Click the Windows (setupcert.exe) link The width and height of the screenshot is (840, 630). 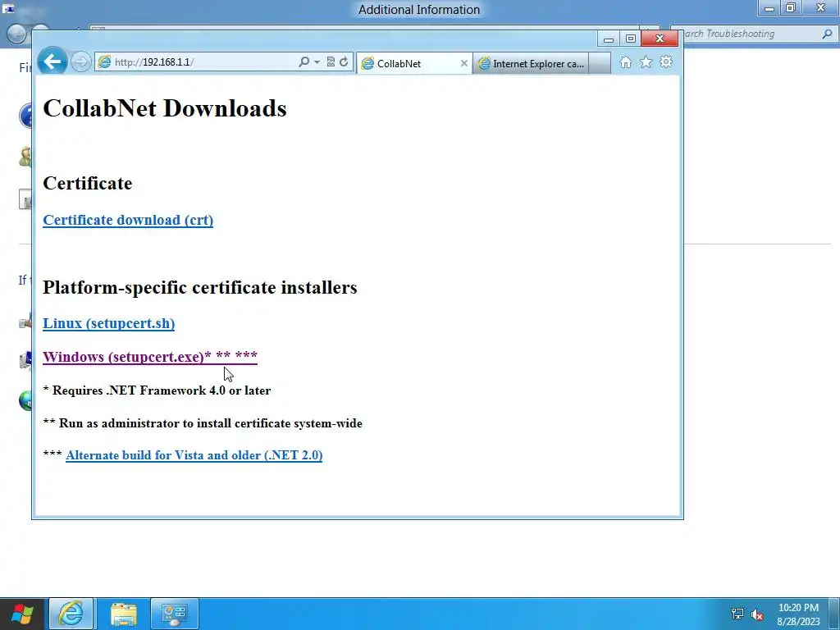point(150,357)
